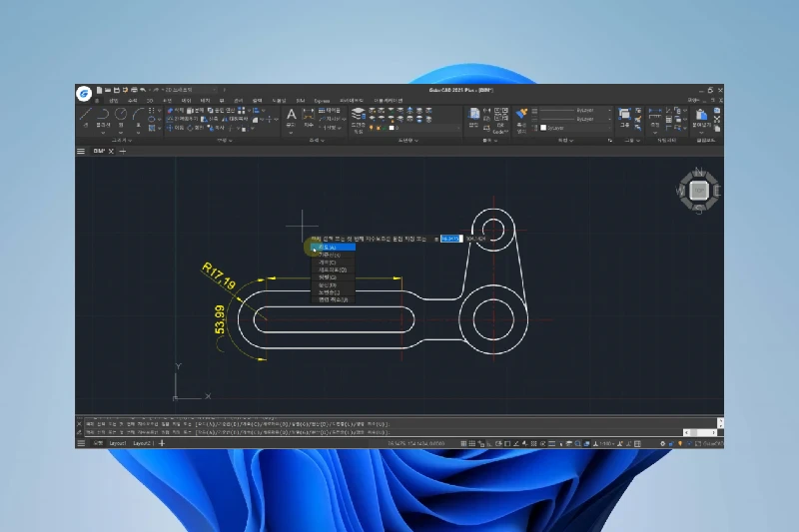Click the Match Properties brush icon

tap(521, 115)
